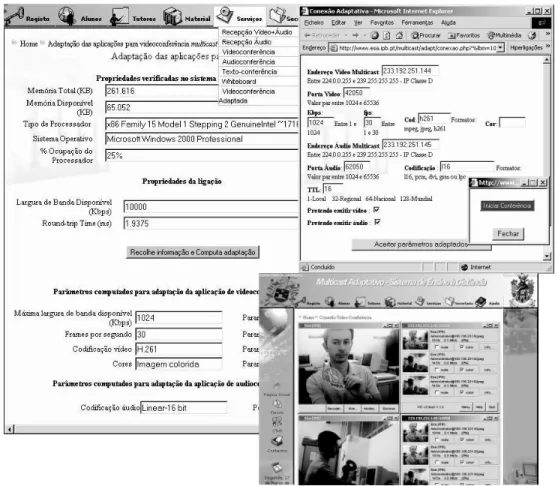Click the Material icon in Multicast Adaptativo window navigation
Screen dimensions: 558x486
click(x=390, y=302)
